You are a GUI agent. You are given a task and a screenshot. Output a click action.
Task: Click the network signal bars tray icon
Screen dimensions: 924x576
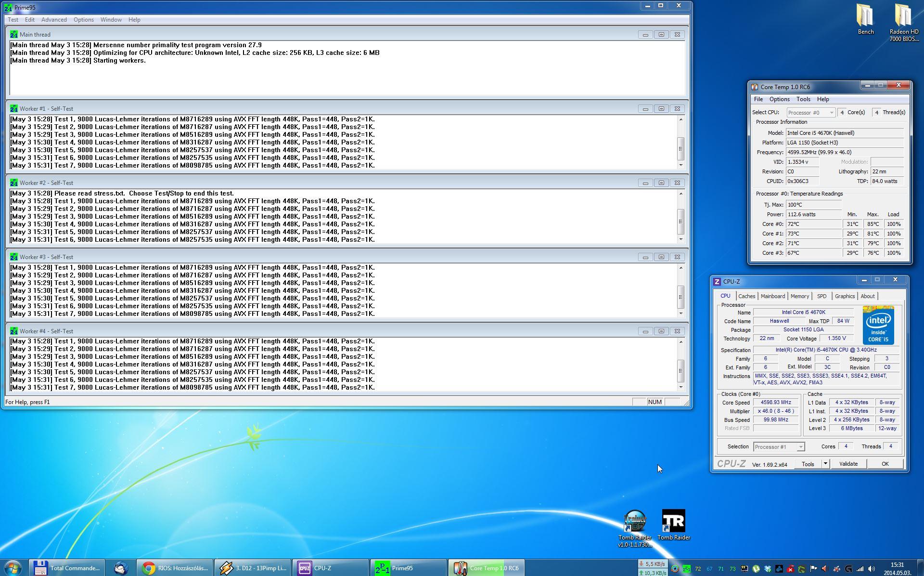(860, 569)
